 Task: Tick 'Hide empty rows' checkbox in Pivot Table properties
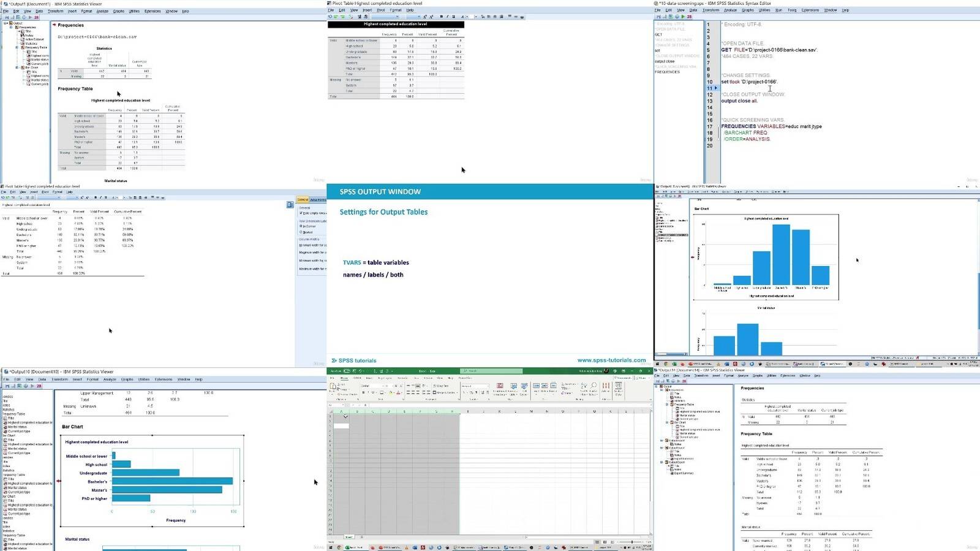tap(301, 213)
